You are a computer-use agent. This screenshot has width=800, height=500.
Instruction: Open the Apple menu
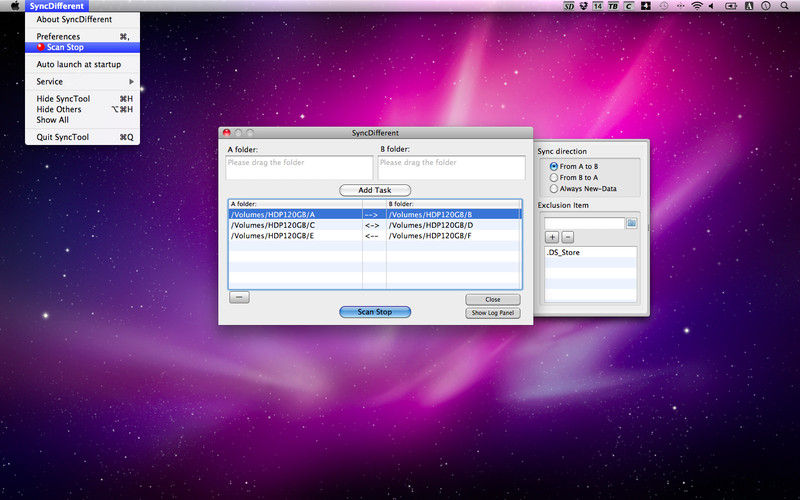pyautogui.click(x=14, y=6)
